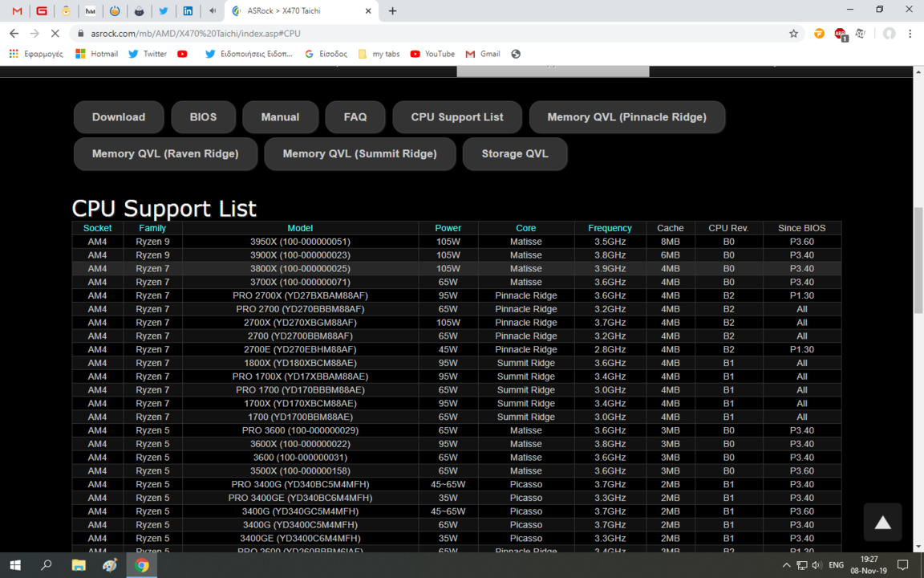Click the BIOS button
Image resolution: width=924 pixels, height=578 pixels.
(x=203, y=116)
